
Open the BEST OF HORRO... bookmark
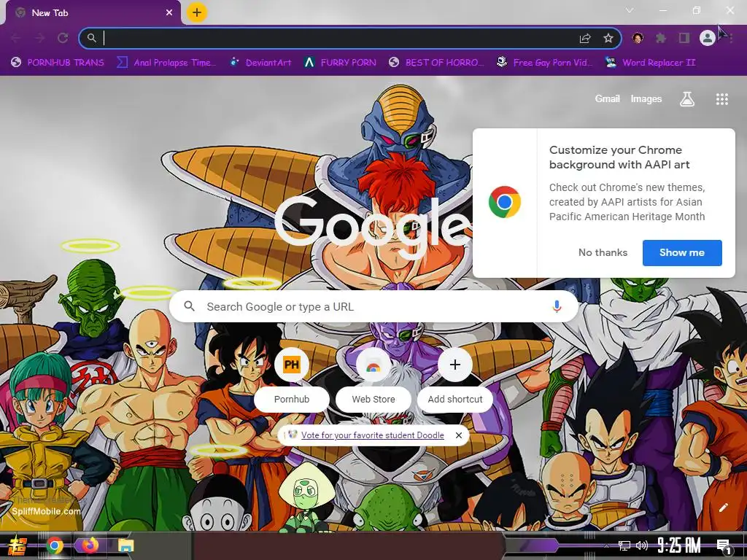pyautogui.click(x=436, y=63)
